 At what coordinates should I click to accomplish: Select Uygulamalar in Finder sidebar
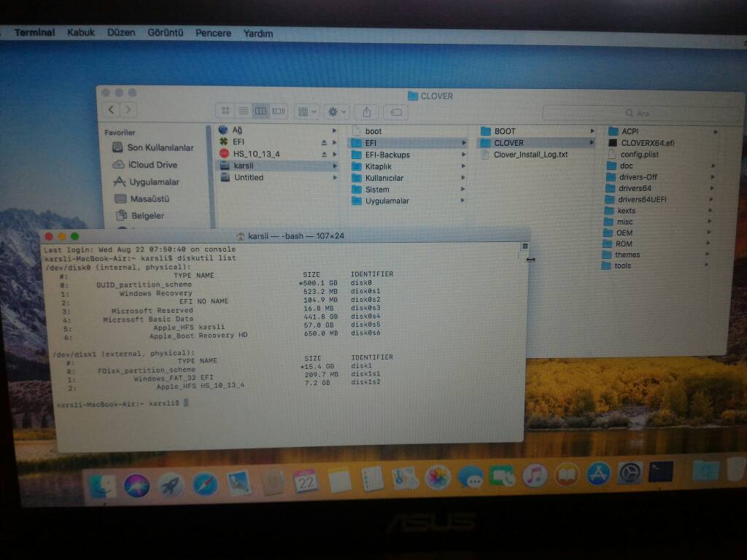tap(154, 182)
